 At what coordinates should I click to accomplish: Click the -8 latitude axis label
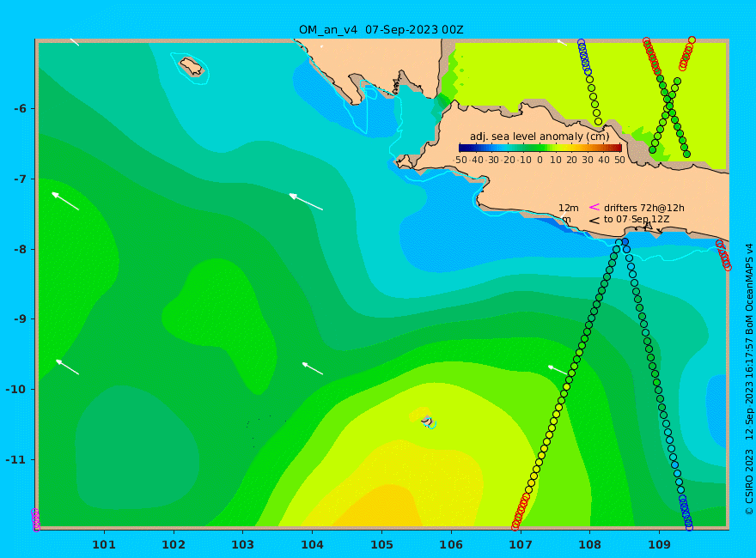coord(20,249)
